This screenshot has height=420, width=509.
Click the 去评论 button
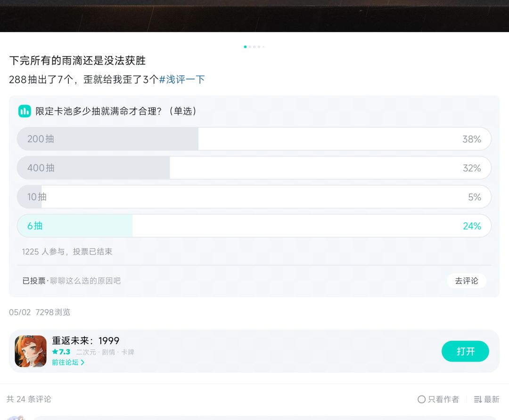(467, 281)
